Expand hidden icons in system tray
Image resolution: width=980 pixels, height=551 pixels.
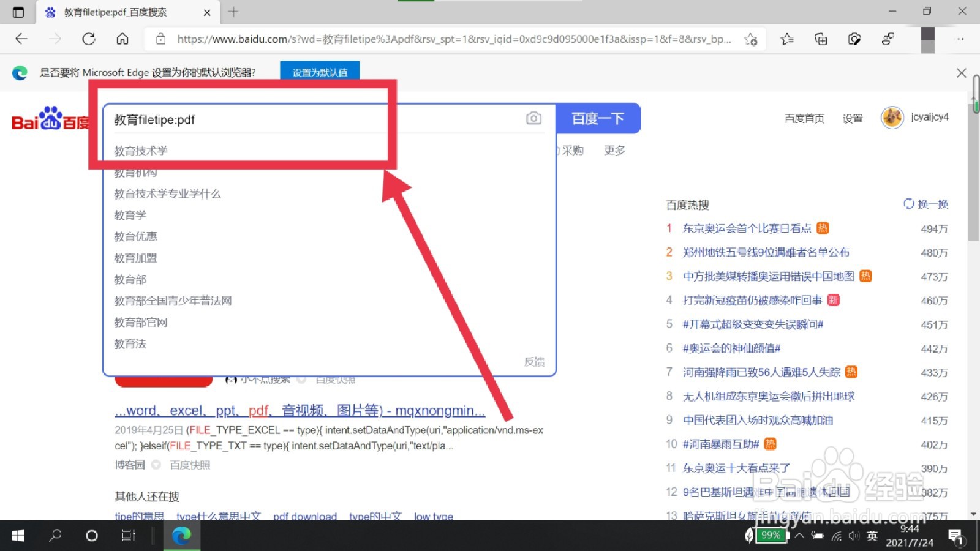point(800,536)
